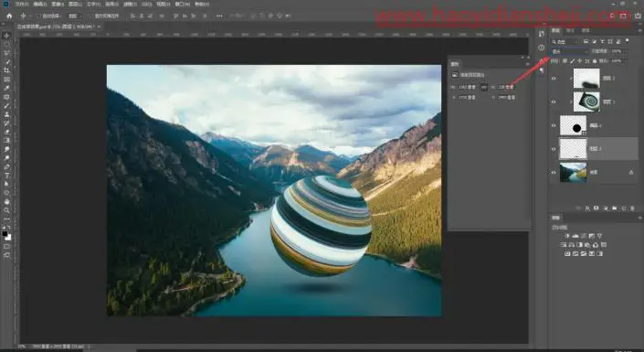This screenshot has width=644, height=352.
Task: Hide the background landscape layer
Action: pos(554,172)
